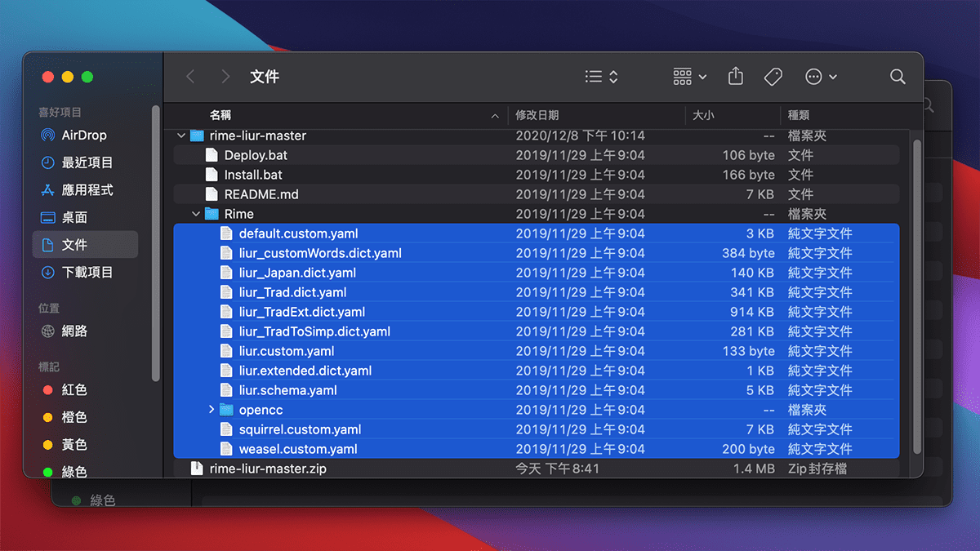Open 最近項目 in the sidebar

click(x=87, y=162)
